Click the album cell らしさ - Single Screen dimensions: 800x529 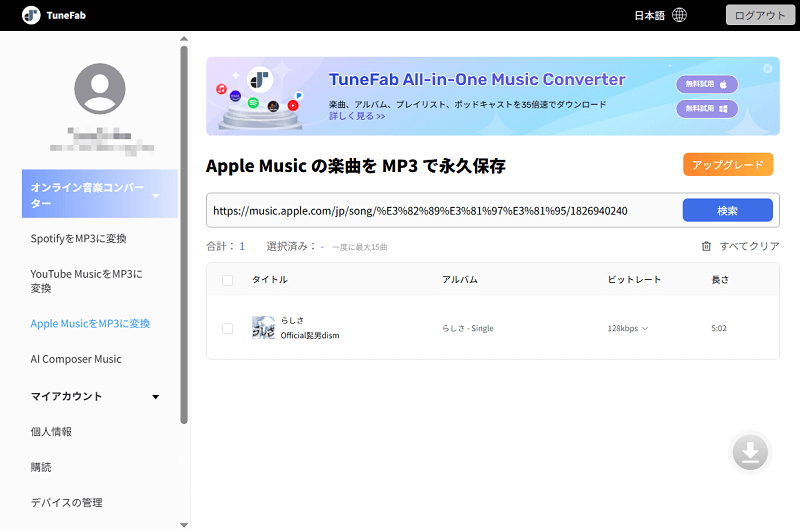[x=468, y=329]
